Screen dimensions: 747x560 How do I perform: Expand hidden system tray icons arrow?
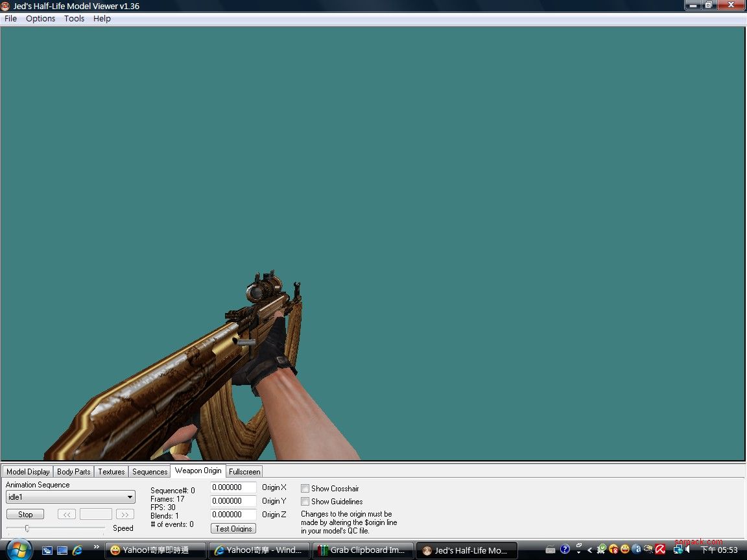(x=590, y=550)
